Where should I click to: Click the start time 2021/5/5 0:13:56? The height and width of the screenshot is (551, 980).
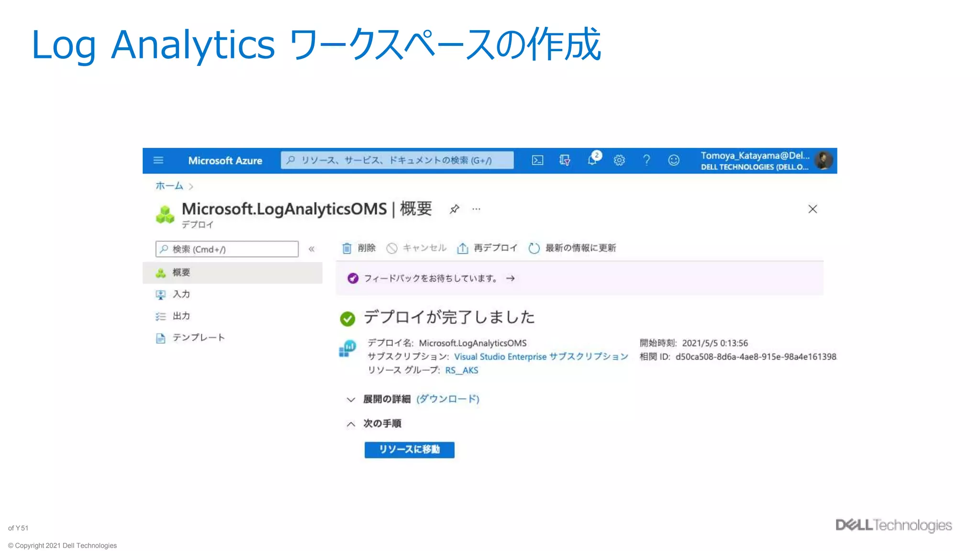(715, 343)
